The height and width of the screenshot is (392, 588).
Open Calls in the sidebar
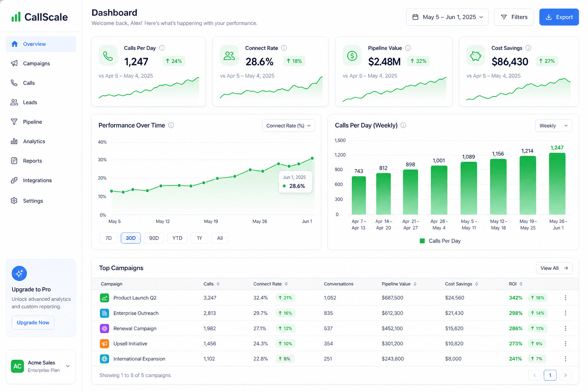(41, 83)
